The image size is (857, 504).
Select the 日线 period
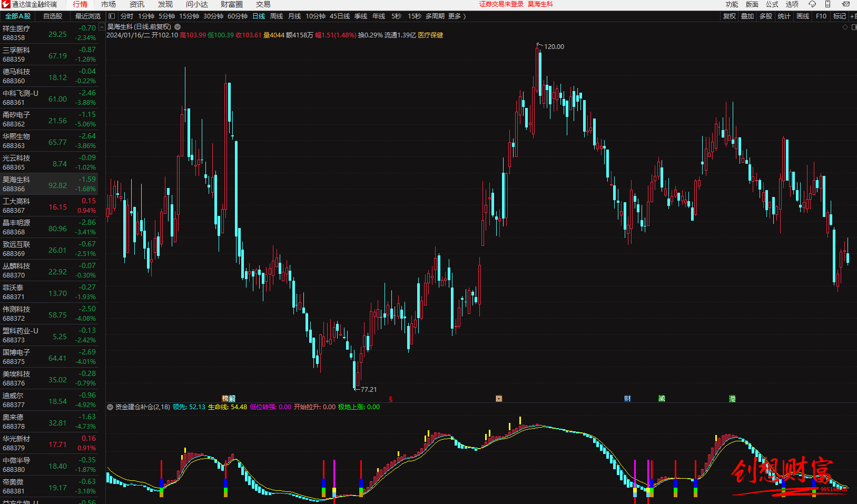pos(259,16)
